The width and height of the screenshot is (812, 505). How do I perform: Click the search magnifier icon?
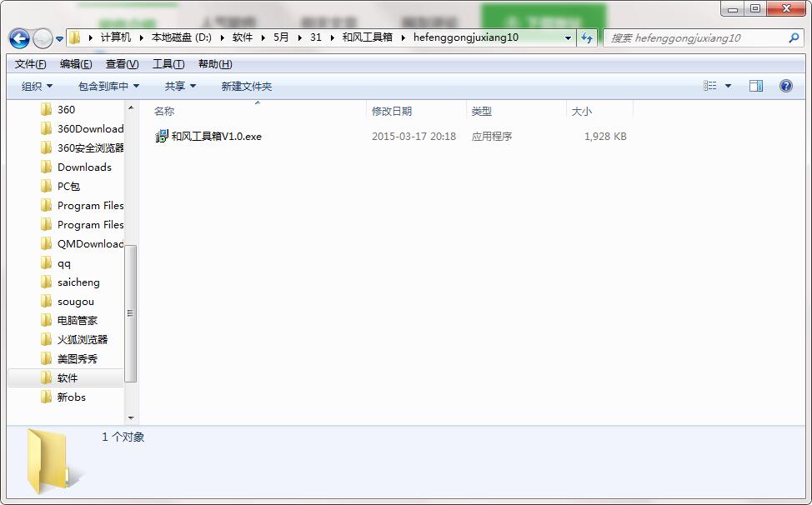pyautogui.click(x=794, y=37)
